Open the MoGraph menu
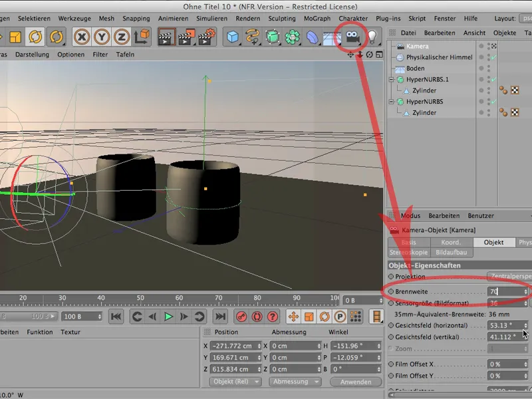Viewport: 532px width, 399px height. tap(317, 19)
